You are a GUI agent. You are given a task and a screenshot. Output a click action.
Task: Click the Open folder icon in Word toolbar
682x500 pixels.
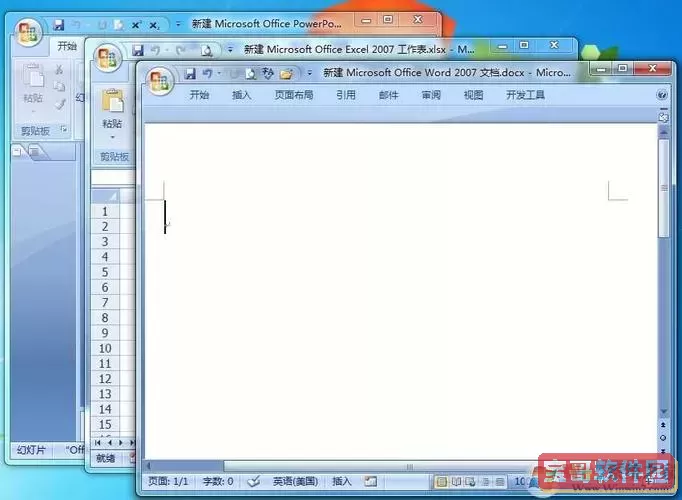point(286,74)
